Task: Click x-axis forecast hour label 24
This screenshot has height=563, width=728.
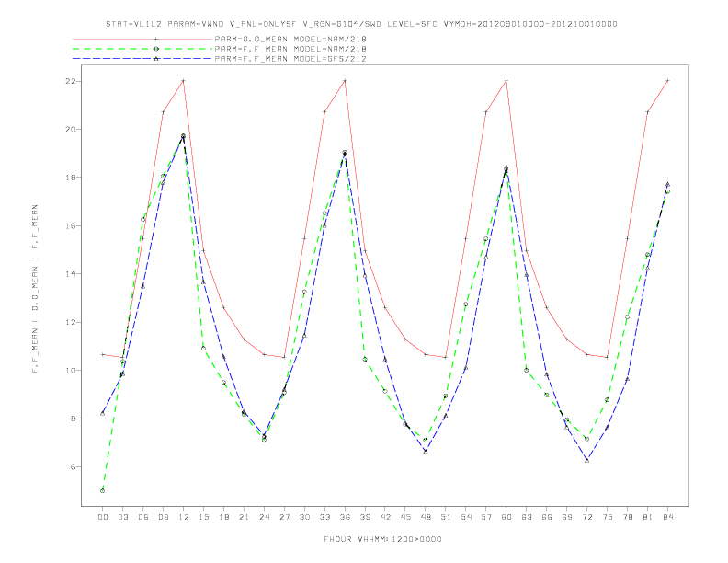Action: click(x=264, y=517)
